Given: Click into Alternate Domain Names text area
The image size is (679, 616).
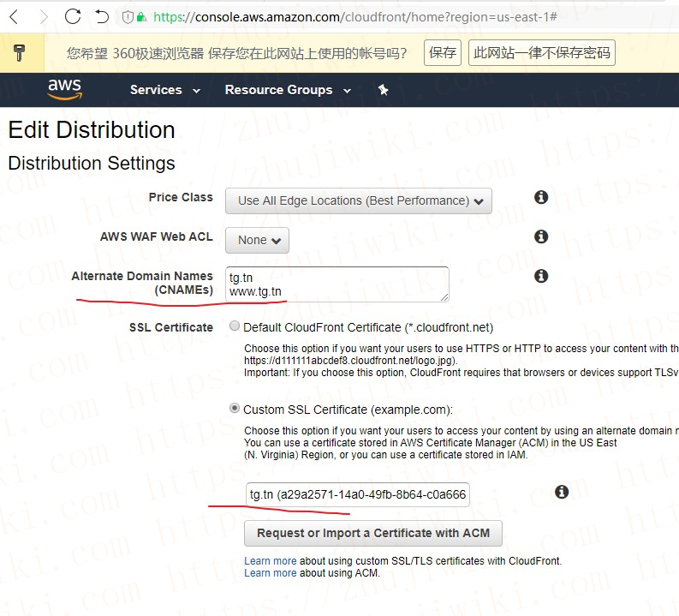Looking at the screenshot, I should tap(337, 284).
